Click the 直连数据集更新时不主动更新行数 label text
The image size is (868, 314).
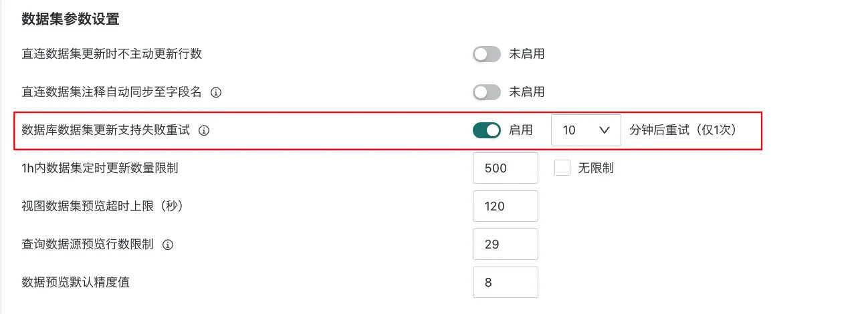click(x=112, y=54)
